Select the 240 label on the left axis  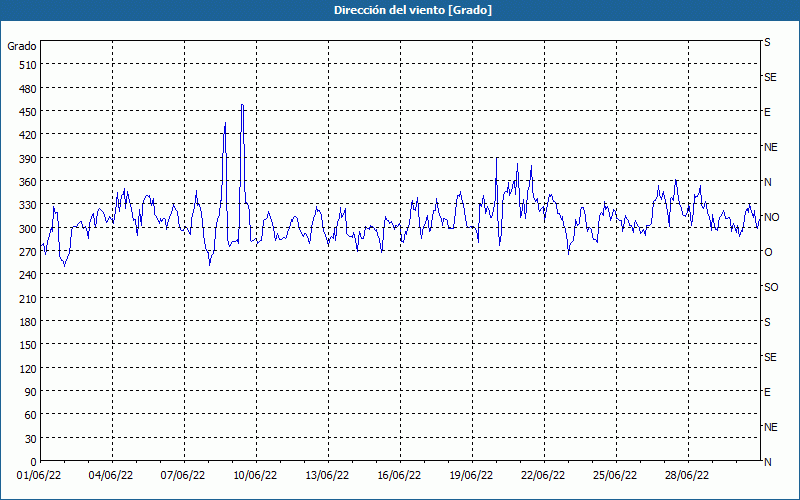click(29, 276)
